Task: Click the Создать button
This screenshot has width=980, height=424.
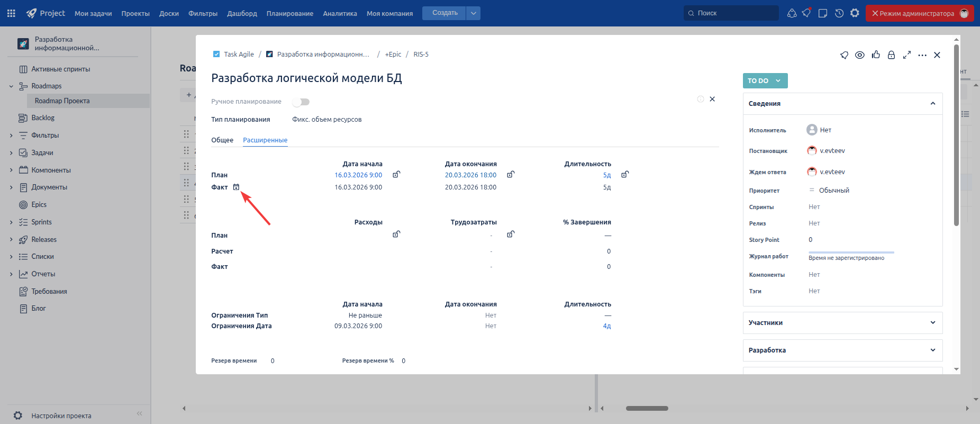Action: click(x=444, y=13)
